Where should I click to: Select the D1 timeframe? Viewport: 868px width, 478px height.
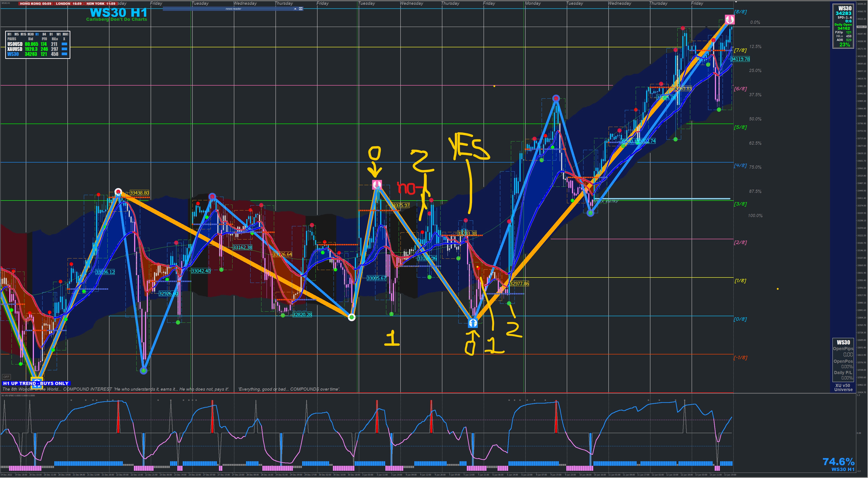[51, 34]
